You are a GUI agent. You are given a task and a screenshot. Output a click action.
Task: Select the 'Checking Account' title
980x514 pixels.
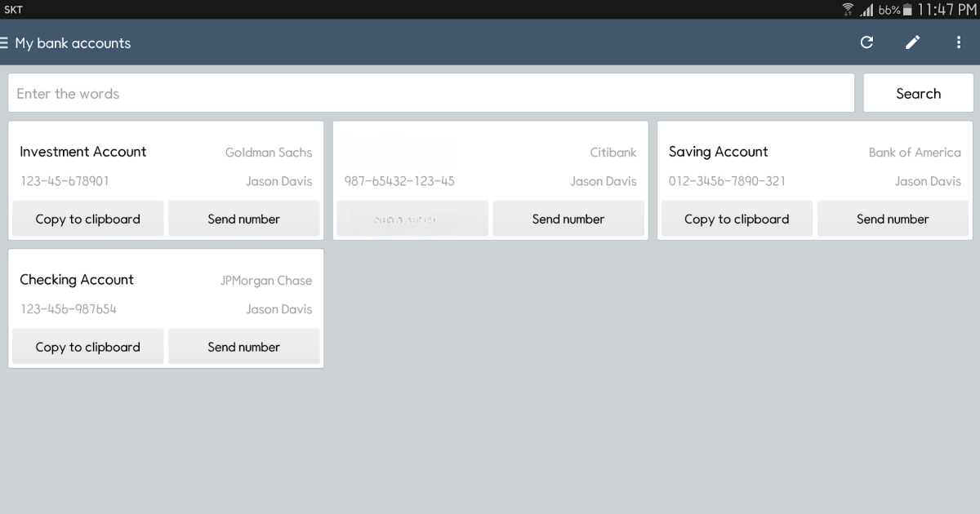[x=77, y=280]
